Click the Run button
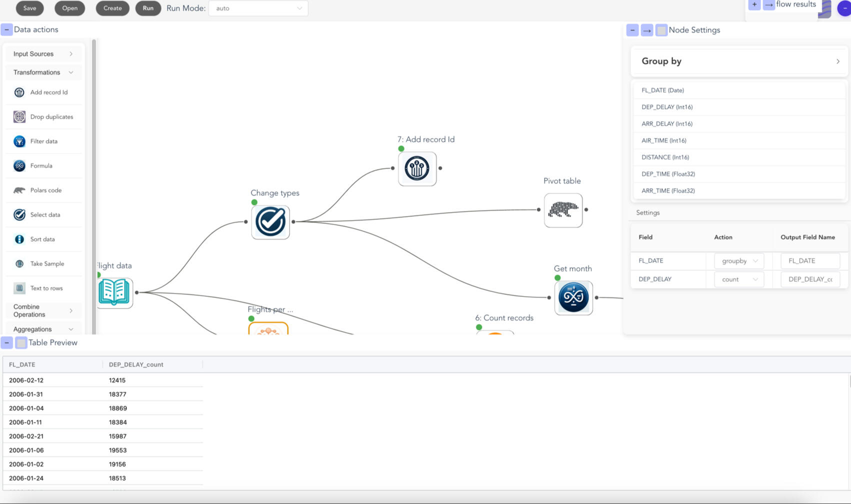The width and height of the screenshot is (851, 504). click(148, 8)
